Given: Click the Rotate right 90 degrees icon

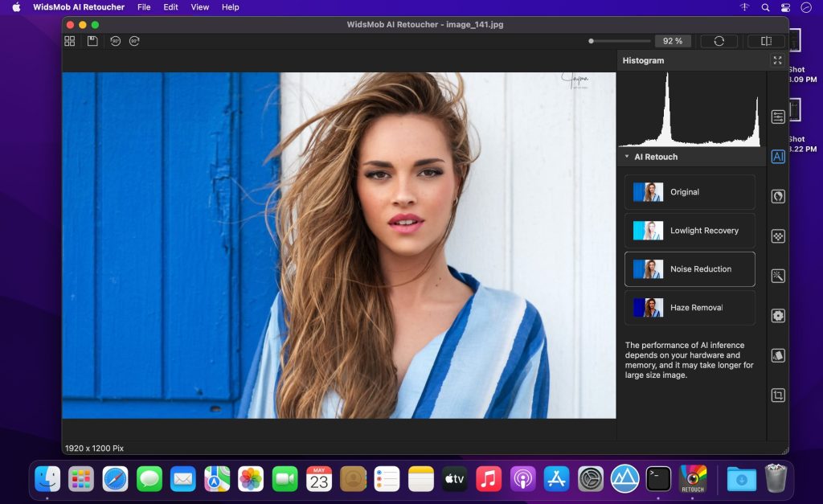Looking at the screenshot, I should click(x=134, y=40).
